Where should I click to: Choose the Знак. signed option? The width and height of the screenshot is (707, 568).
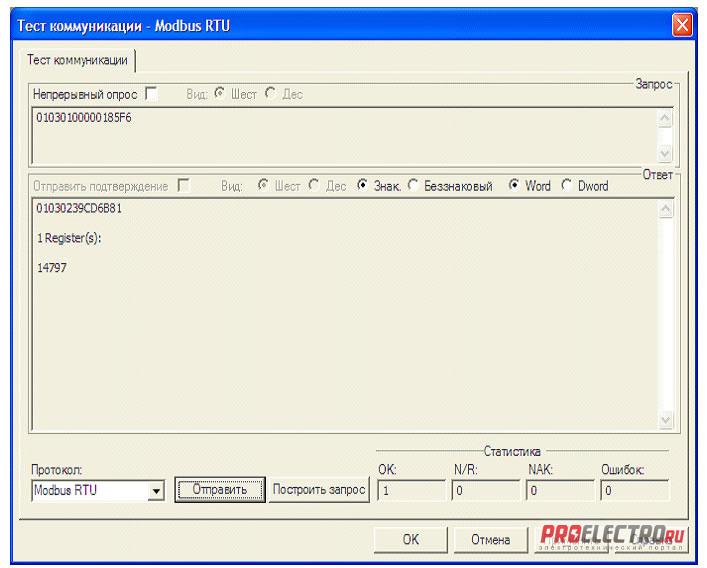(x=362, y=185)
